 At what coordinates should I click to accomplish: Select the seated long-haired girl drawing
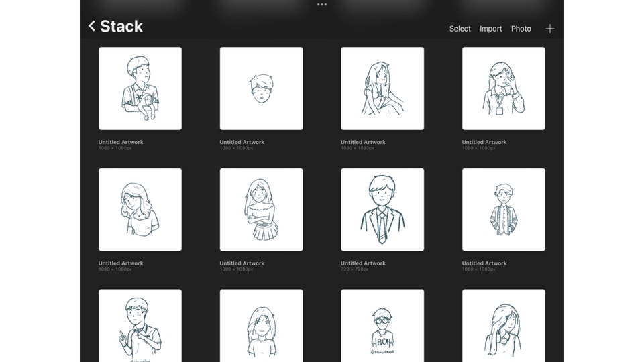[x=382, y=88]
